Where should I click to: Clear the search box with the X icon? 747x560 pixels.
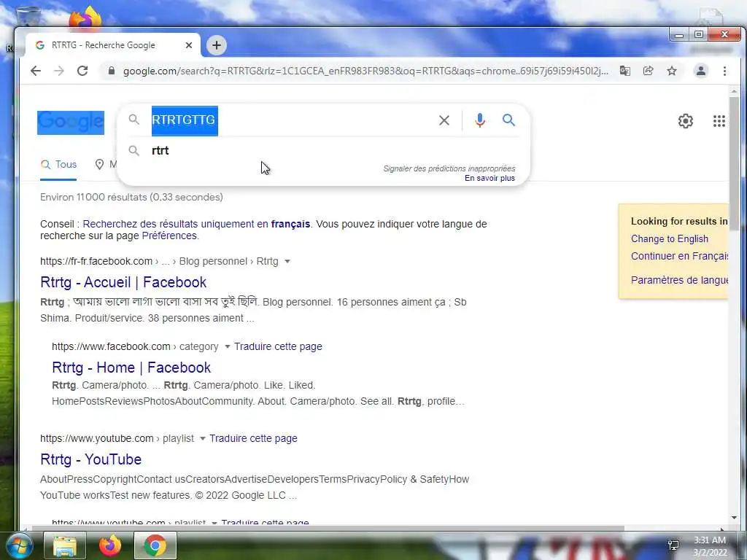tap(444, 120)
